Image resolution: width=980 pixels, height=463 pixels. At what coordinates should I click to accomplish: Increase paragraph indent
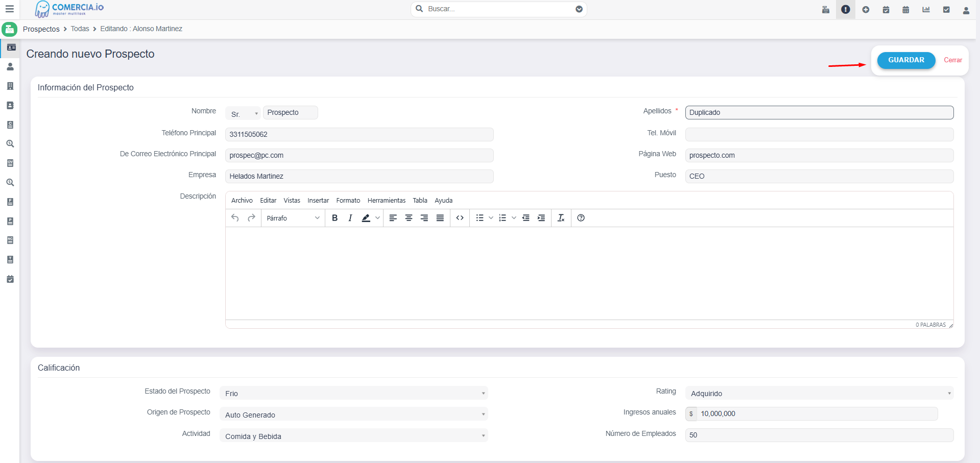coord(541,218)
